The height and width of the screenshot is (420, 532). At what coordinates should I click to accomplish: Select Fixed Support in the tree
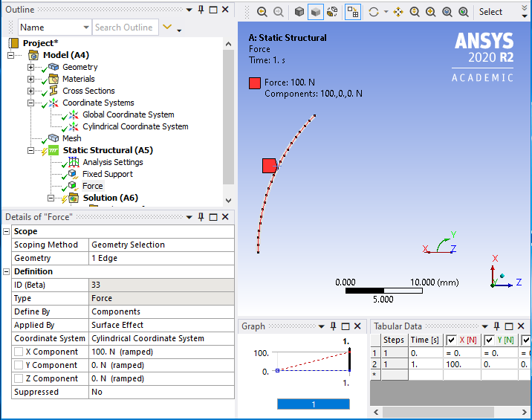tap(108, 174)
